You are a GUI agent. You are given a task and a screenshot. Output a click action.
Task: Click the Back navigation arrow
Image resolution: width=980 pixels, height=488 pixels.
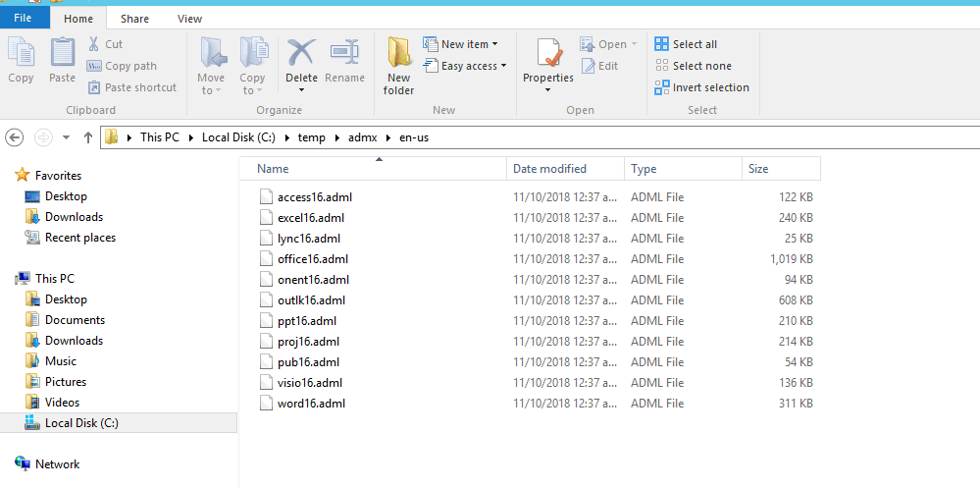[x=15, y=137]
